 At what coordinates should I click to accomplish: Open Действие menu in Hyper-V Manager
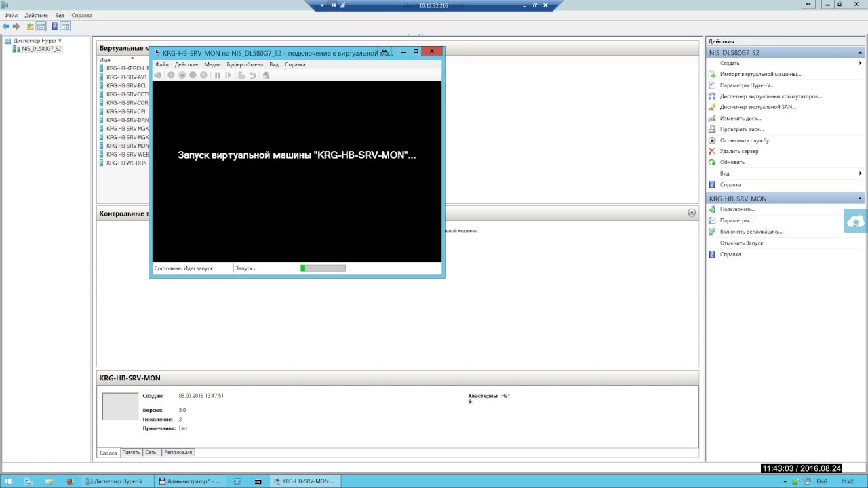[36, 15]
